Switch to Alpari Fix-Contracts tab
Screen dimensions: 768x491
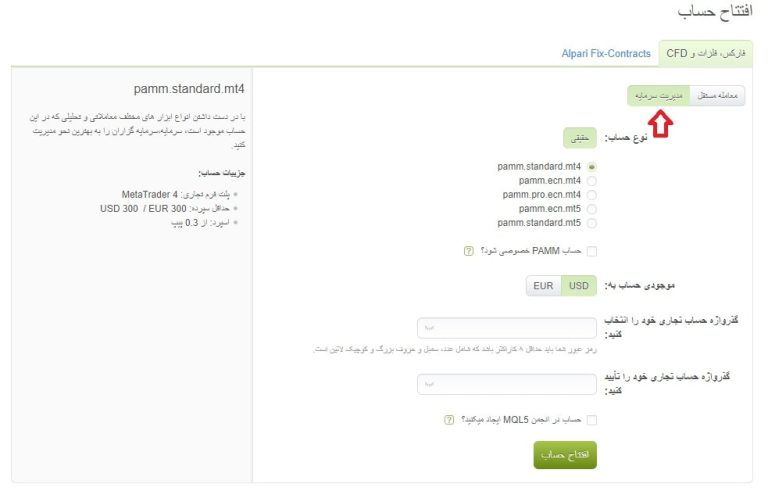(606, 53)
